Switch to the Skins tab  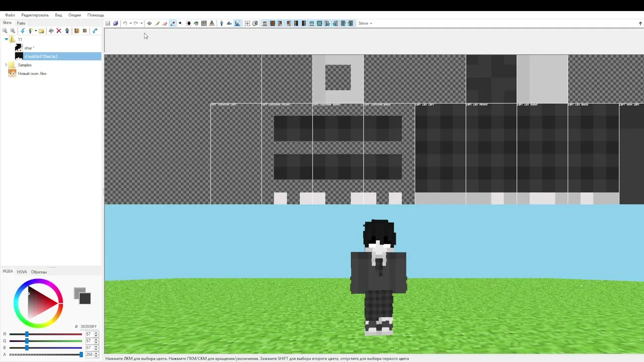(x=7, y=23)
